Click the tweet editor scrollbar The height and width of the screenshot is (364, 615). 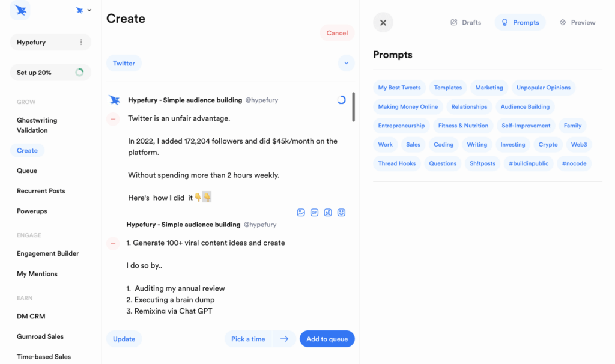[353, 107]
